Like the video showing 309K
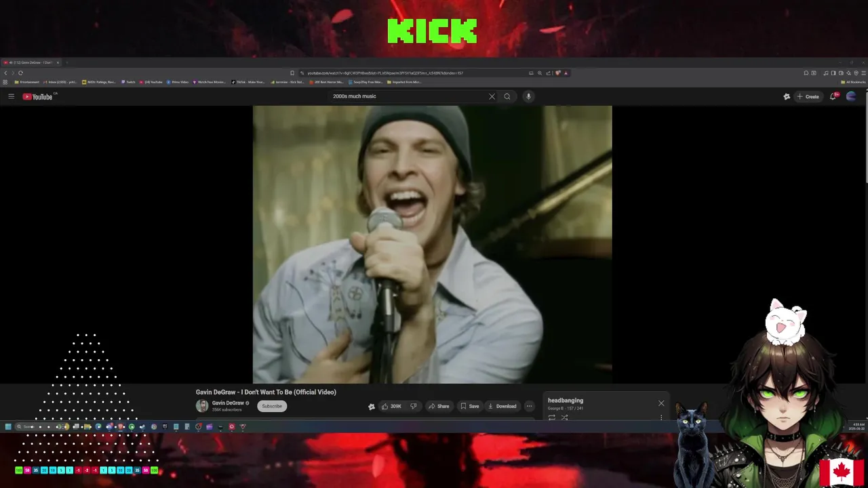Viewport: 868px width, 488px height. point(391,406)
